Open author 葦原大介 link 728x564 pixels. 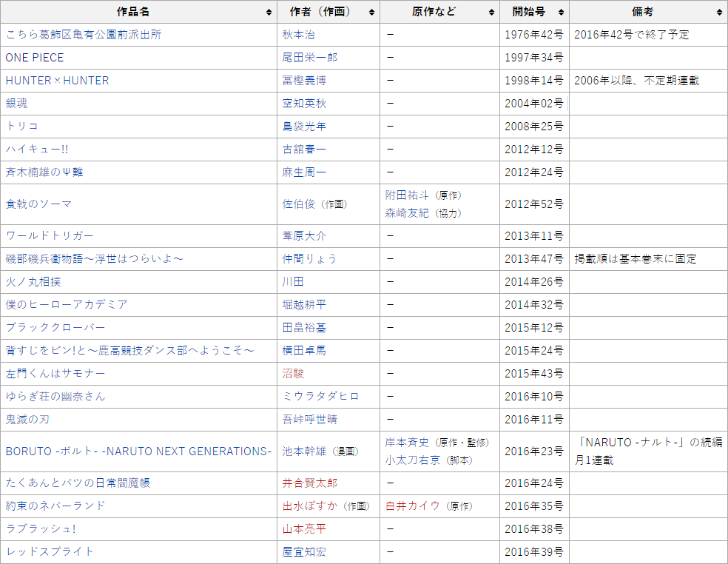(x=304, y=236)
